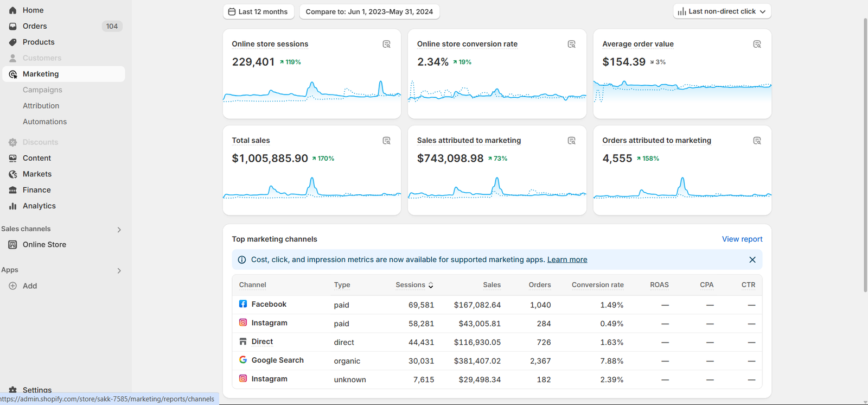Screen dimensions: 868x405
Task: Open report icon on Average order value card
Action: pos(757,44)
